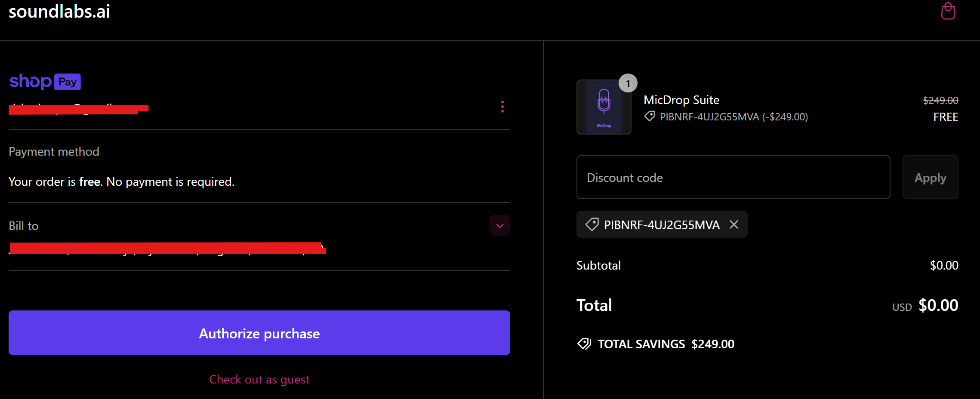The width and height of the screenshot is (980, 399).
Task: Click the Total $0.00 amount
Action: tap(938, 306)
